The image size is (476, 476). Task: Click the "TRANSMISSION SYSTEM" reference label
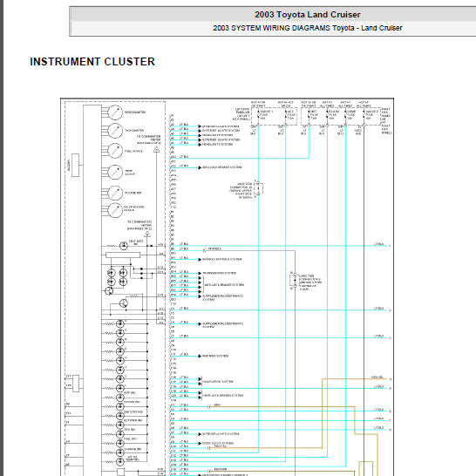tap(219, 273)
